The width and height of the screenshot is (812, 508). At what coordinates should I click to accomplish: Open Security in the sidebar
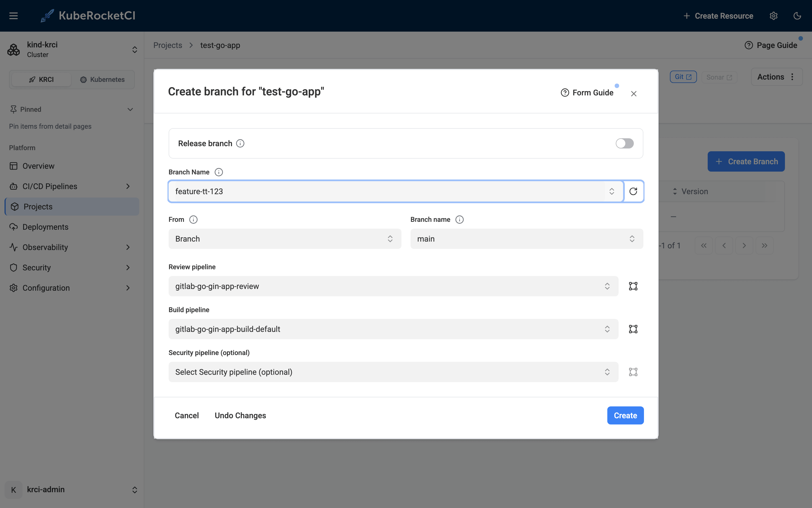point(37,268)
